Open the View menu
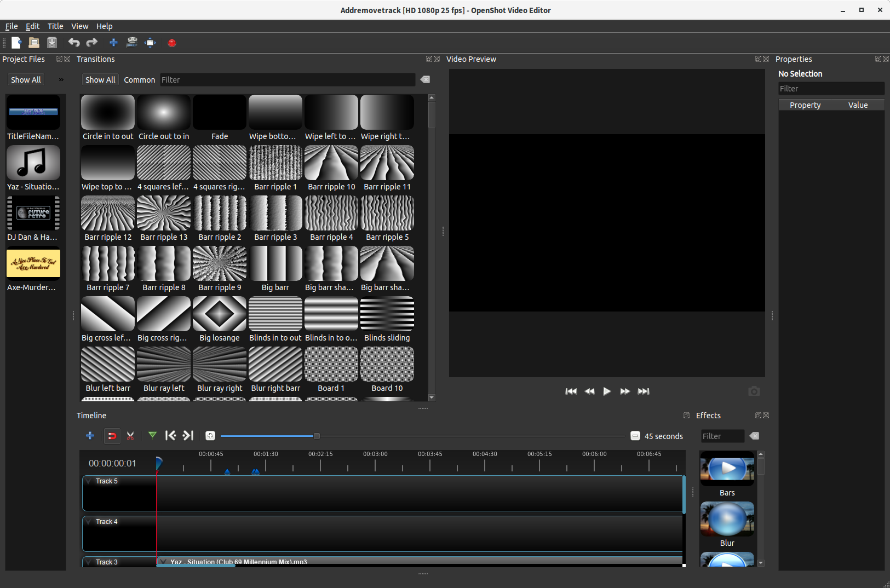Screen dimensions: 890x588 click(80, 26)
